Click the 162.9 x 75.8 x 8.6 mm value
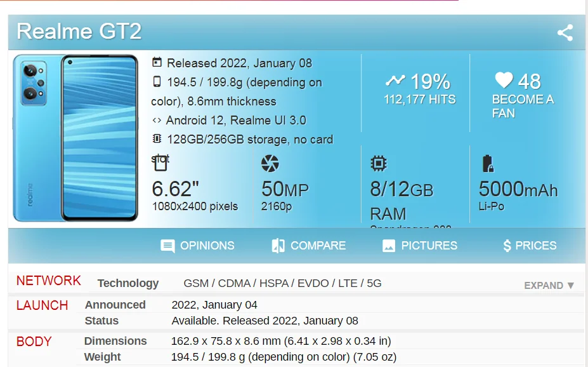This screenshot has height=367, width=588. point(281,341)
